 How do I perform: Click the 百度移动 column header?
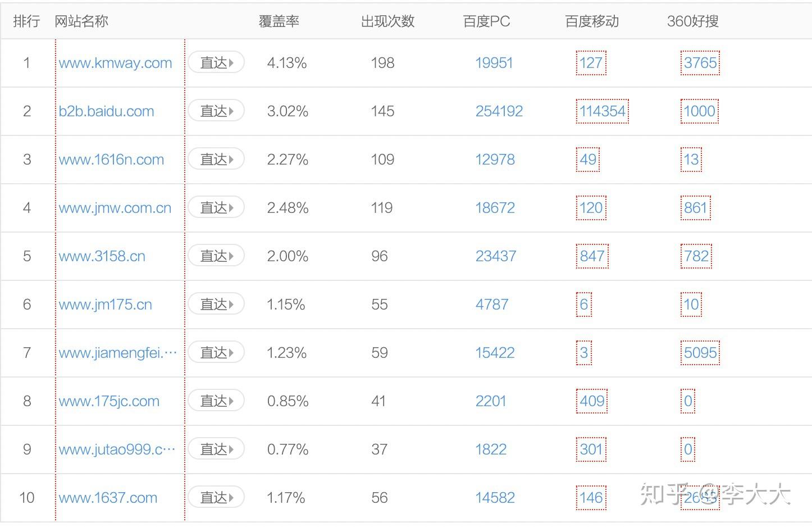(x=592, y=21)
